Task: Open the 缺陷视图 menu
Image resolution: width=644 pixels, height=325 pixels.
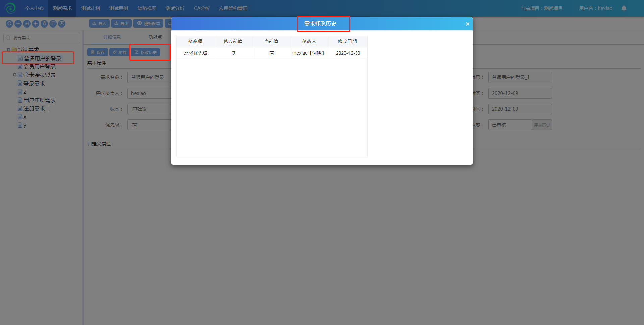Action: tap(147, 8)
